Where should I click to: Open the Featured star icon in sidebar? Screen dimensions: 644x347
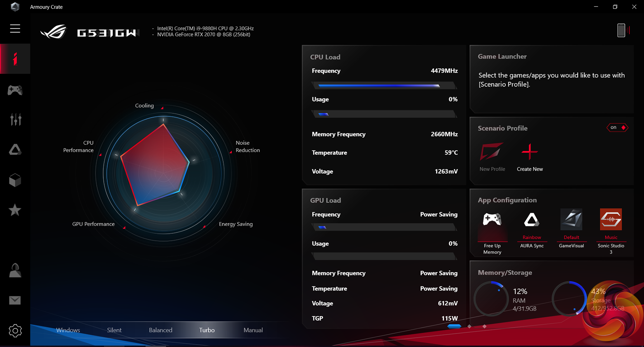pos(15,210)
